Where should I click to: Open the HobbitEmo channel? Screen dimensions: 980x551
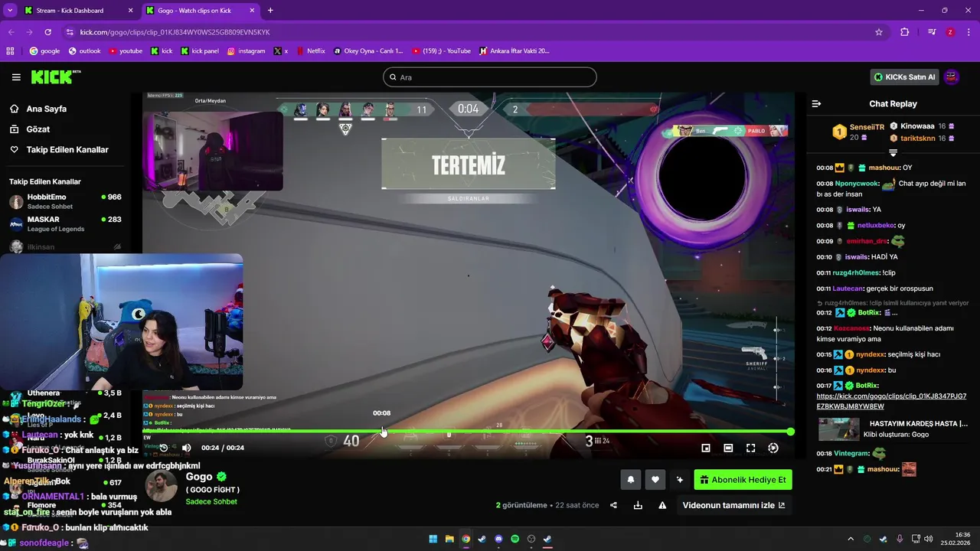[65, 201]
